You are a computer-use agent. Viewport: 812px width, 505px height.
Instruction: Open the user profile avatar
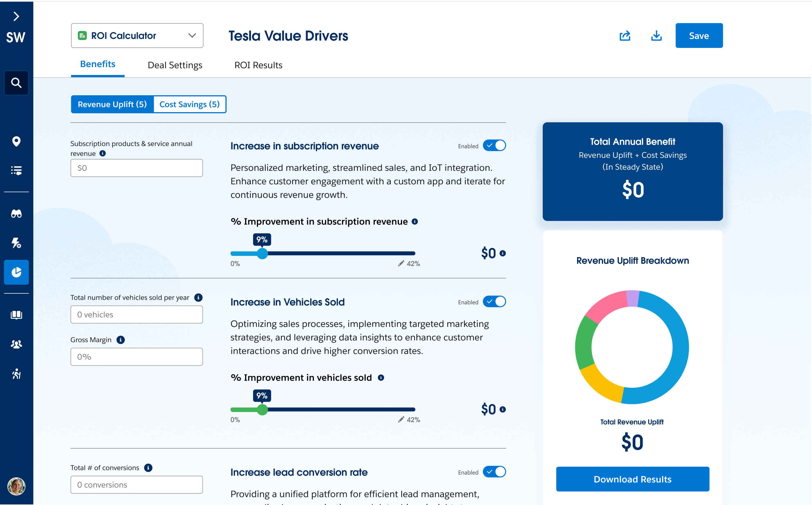[x=16, y=486]
